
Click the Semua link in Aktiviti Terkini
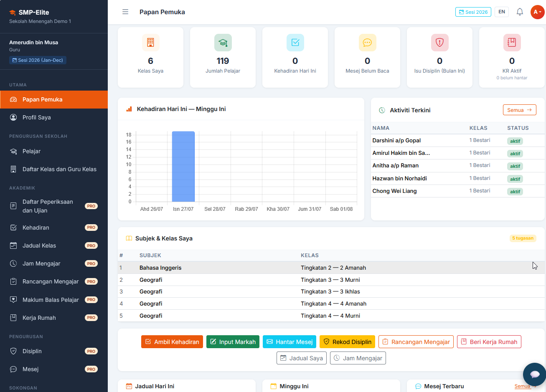(x=520, y=110)
